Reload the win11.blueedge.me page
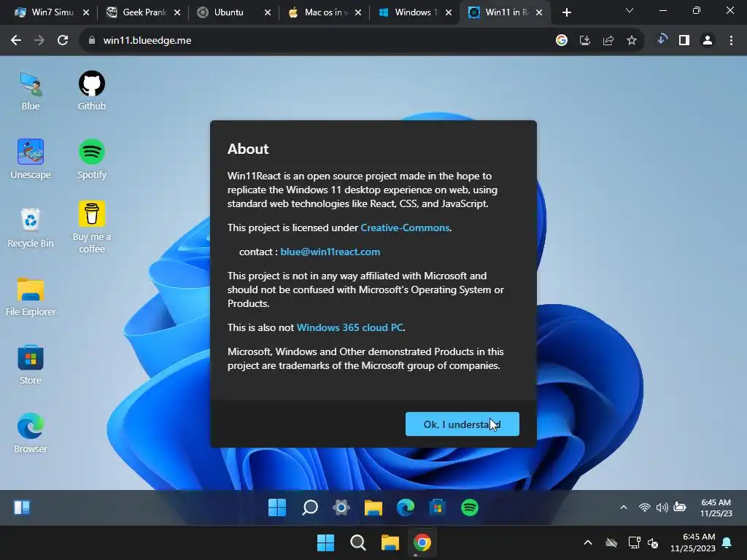Image resolution: width=747 pixels, height=560 pixels. [63, 41]
